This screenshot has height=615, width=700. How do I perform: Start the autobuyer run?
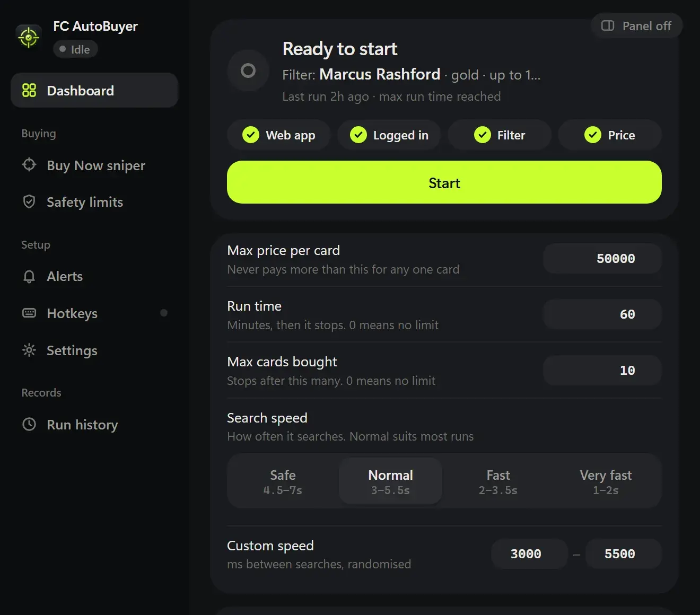point(444,182)
